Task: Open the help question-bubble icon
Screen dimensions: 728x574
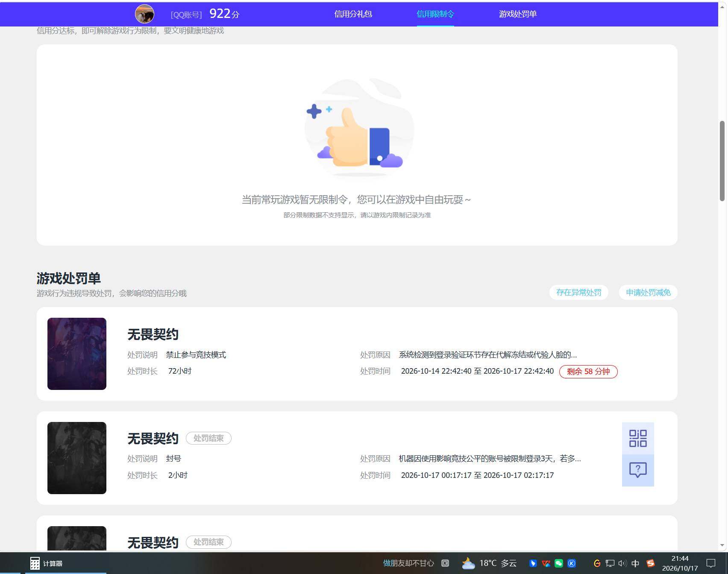Action: [x=638, y=470]
